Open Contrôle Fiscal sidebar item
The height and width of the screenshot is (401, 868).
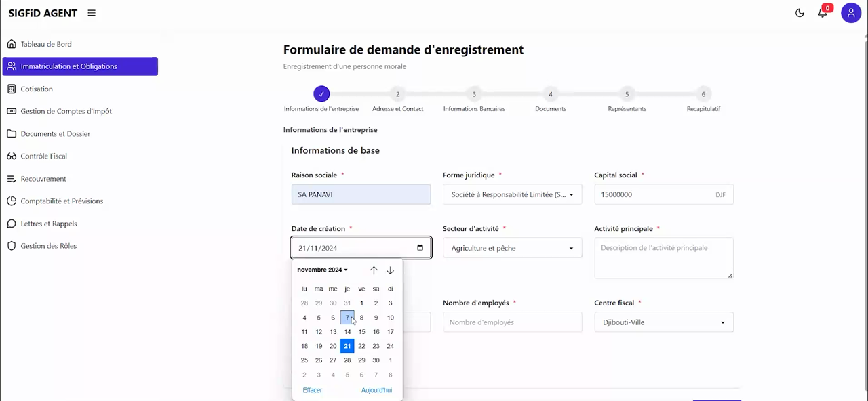43,156
